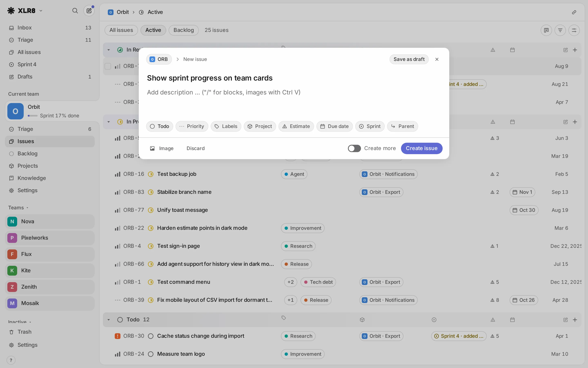The image size is (588, 368).
Task: Click Discard in the dialog
Action: point(195,148)
